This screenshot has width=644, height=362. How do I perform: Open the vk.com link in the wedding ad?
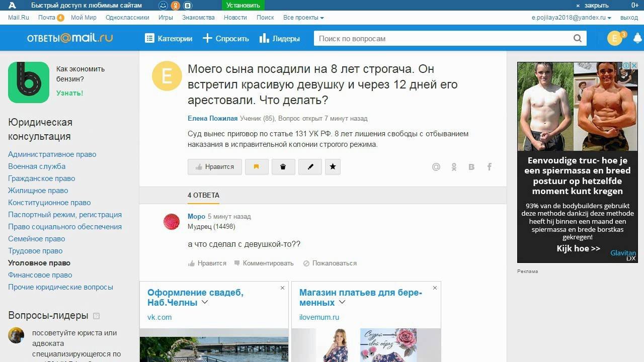pos(159,317)
